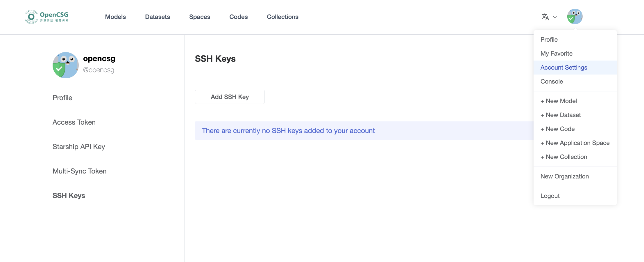
Task: Open the language switcher icon
Action: tap(545, 17)
